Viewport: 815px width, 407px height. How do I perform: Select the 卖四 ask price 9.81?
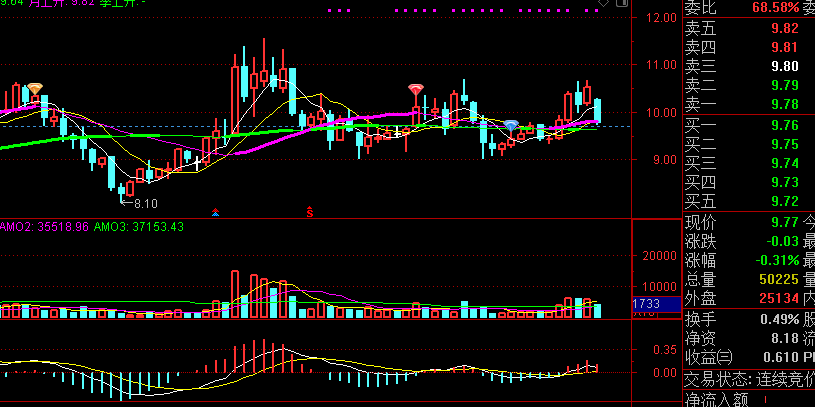click(x=785, y=47)
